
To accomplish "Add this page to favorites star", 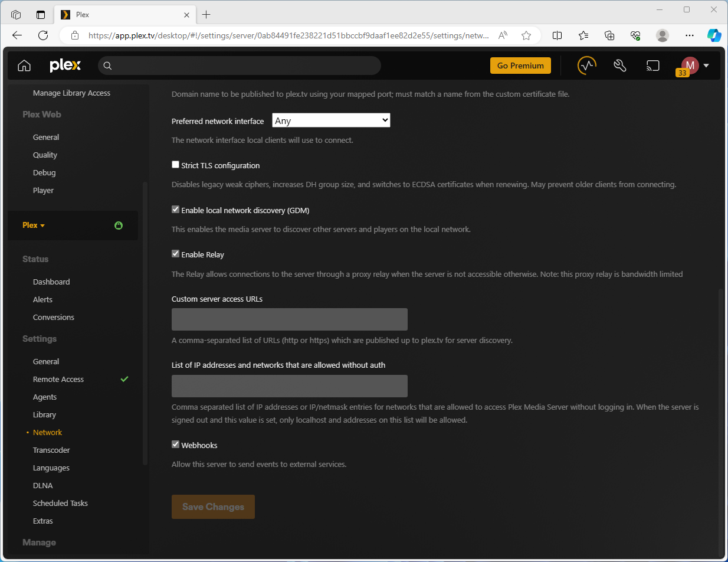I will click(526, 35).
